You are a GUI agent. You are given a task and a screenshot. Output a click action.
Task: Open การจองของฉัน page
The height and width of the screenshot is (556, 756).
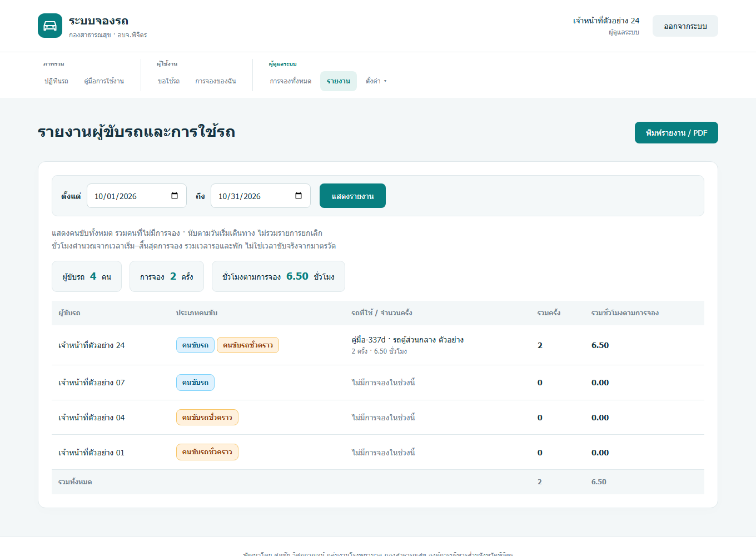coord(216,81)
